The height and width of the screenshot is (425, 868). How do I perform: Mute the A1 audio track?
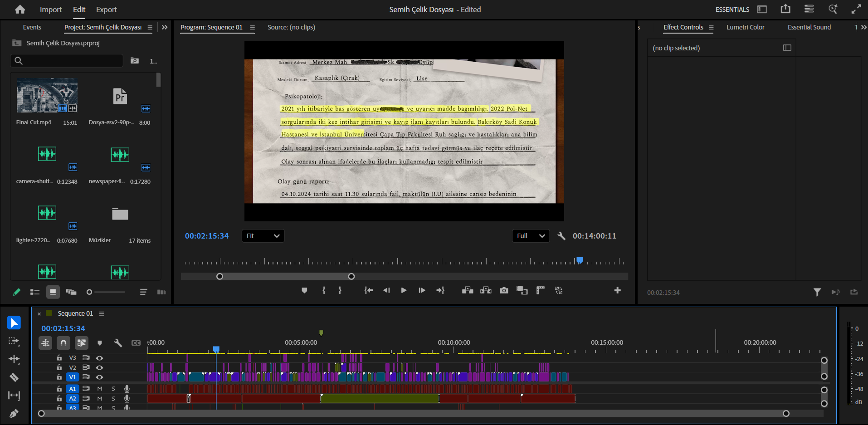pyautogui.click(x=100, y=389)
